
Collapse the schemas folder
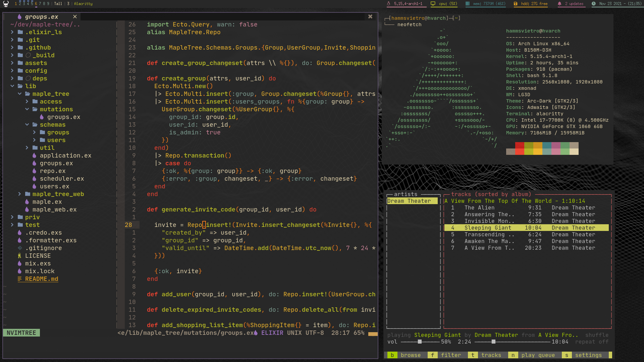pos(27,125)
